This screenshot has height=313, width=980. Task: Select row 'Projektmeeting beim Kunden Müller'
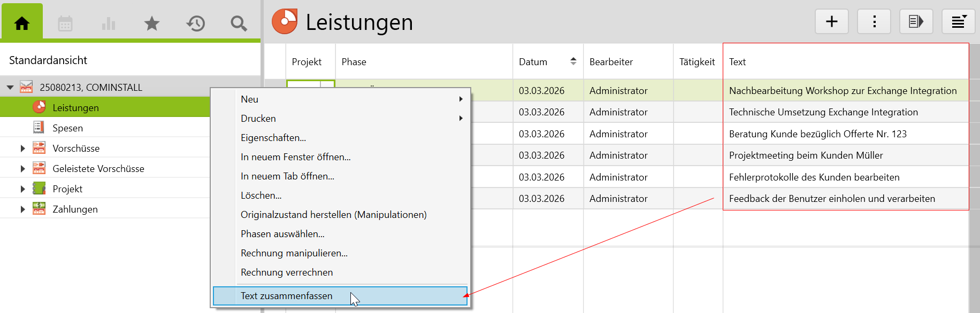coord(805,155)
